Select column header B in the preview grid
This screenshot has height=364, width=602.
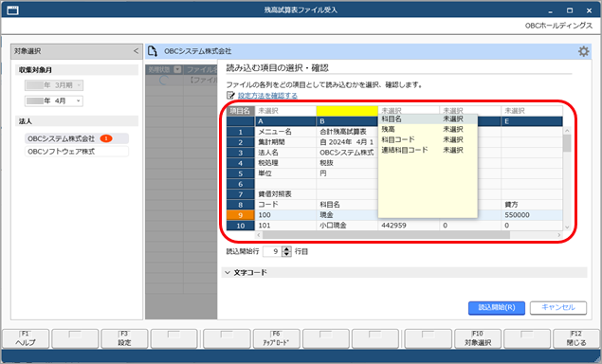point(347,121)
